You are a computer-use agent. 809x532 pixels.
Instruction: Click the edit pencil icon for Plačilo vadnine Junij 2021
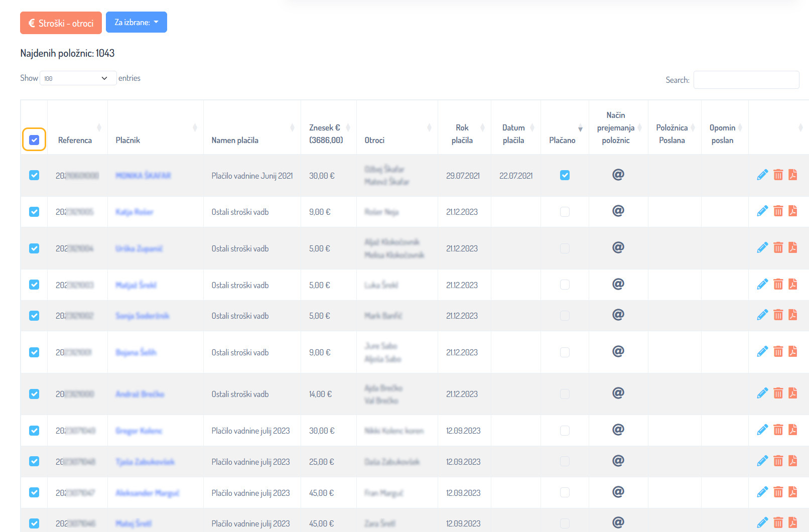[762, 175]
